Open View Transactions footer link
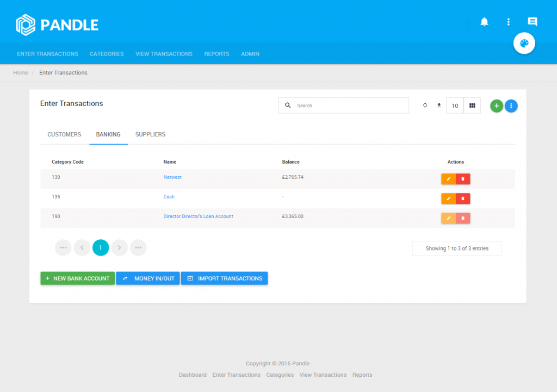The width and height of the screenshot is (557, 392). [323, 375]
